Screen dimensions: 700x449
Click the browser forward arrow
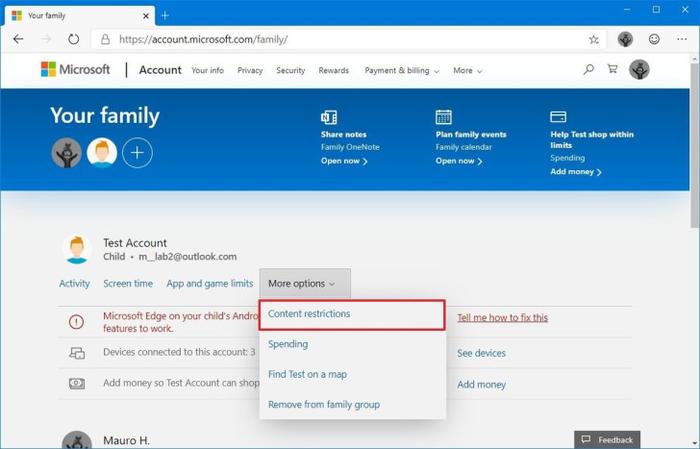(x=46, y=39)
